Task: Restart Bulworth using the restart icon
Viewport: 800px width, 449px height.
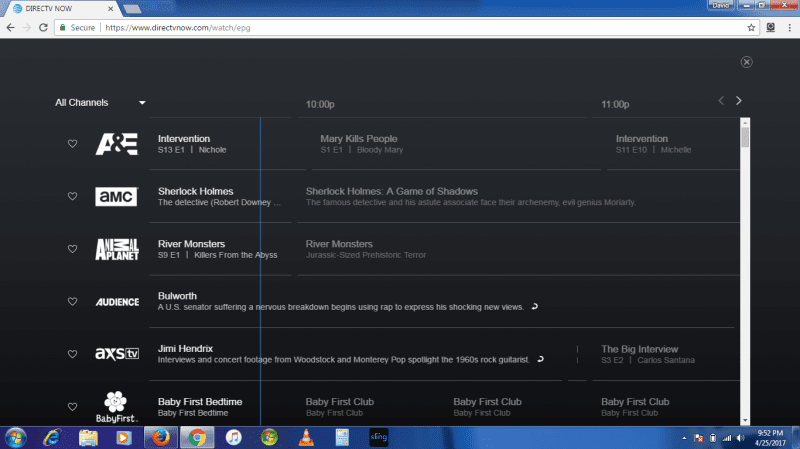Action: pyautogui.click(x=535, y=307)
